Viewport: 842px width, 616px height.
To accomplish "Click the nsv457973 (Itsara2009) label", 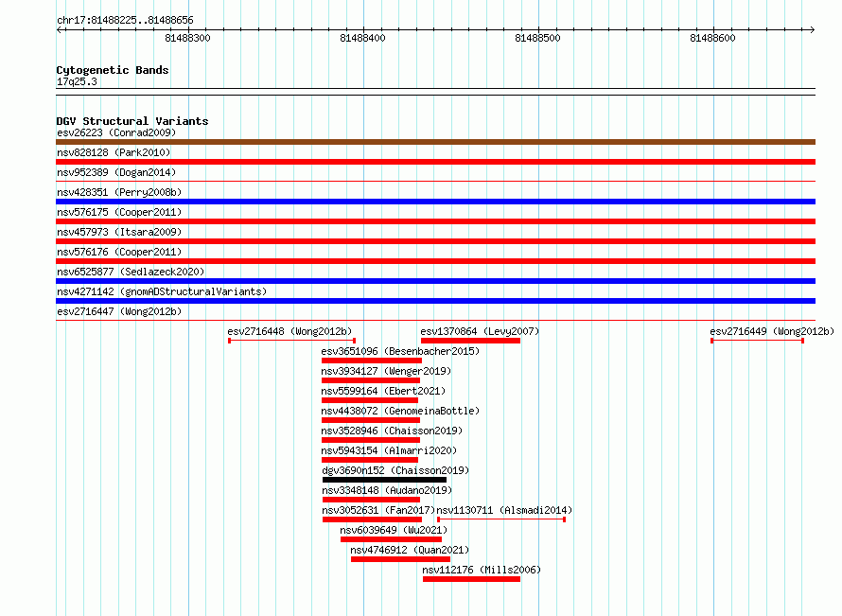I will (119, 232).
